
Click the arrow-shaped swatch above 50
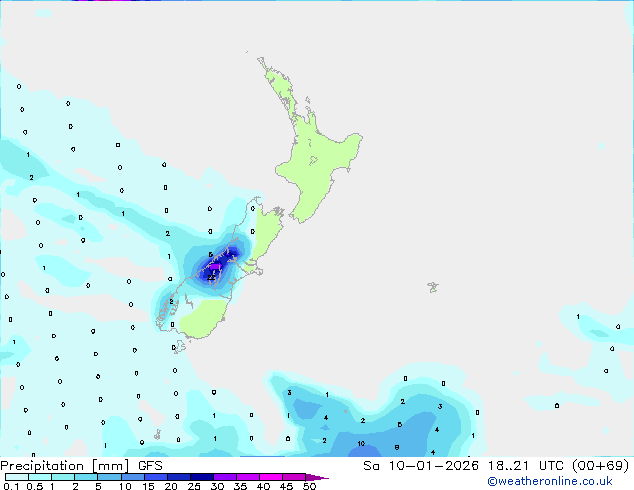click(317, 477)
